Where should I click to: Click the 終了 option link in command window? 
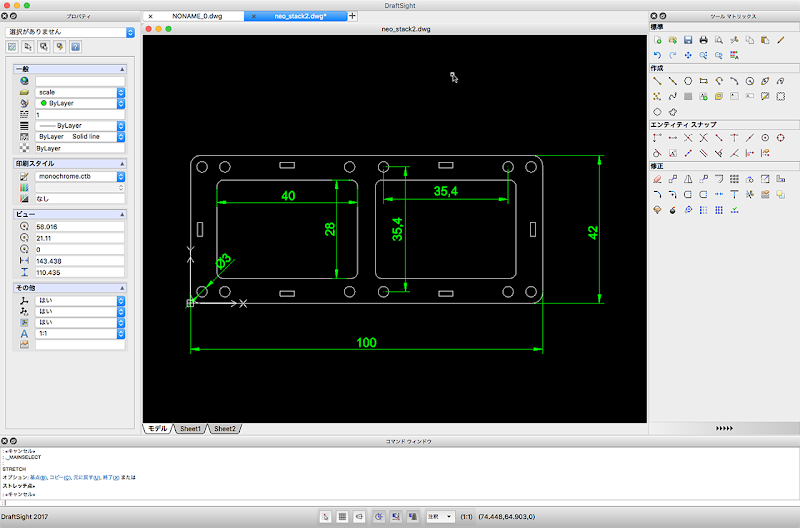tap(111, 477)
